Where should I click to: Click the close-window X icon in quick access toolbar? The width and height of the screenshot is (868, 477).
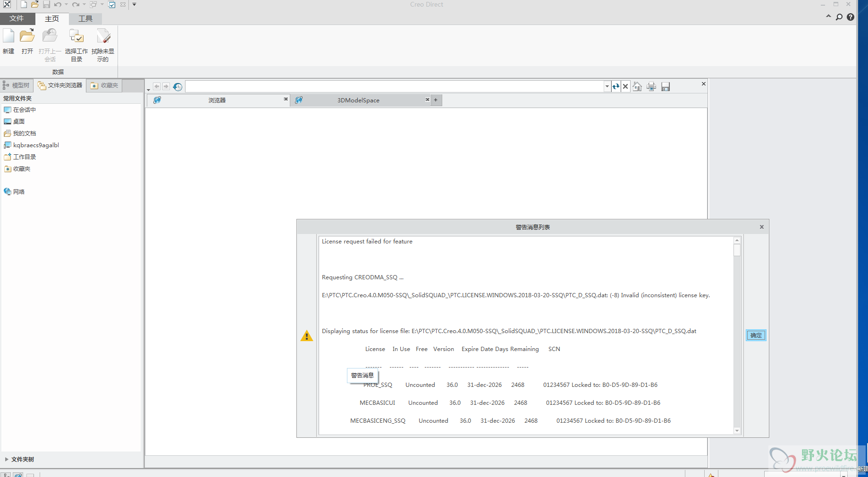click(x=123, y=5)
